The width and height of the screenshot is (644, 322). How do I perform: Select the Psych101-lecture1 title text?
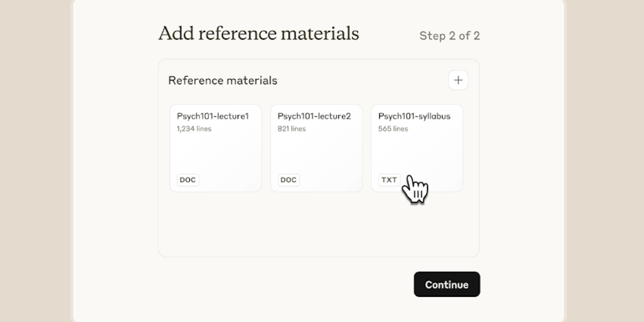(213, 116)
